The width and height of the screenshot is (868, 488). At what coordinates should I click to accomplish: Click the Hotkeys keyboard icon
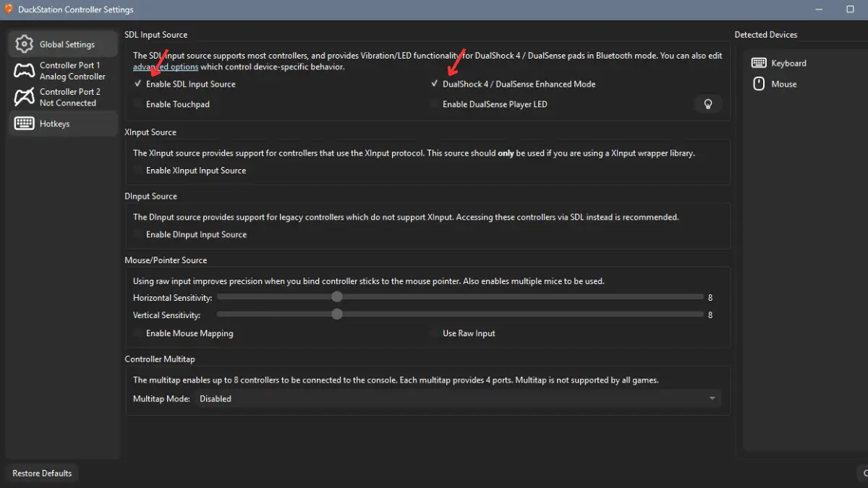point(25,124)
